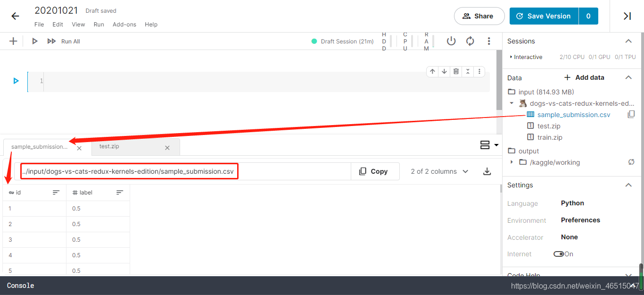Screen dimensions: 644x295
Task: Add a new cell with plus icon
Action: (13, 41)
